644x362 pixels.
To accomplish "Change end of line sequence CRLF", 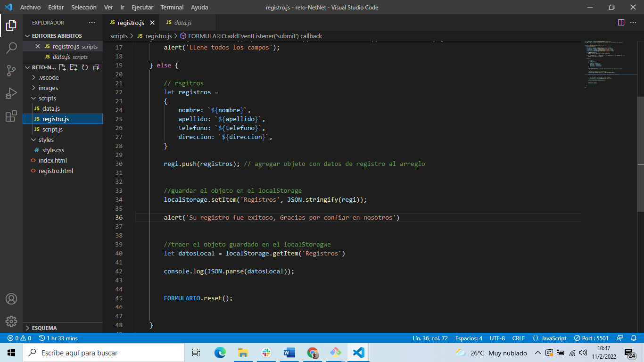I will pyautogui.click(x=519, y=338).
